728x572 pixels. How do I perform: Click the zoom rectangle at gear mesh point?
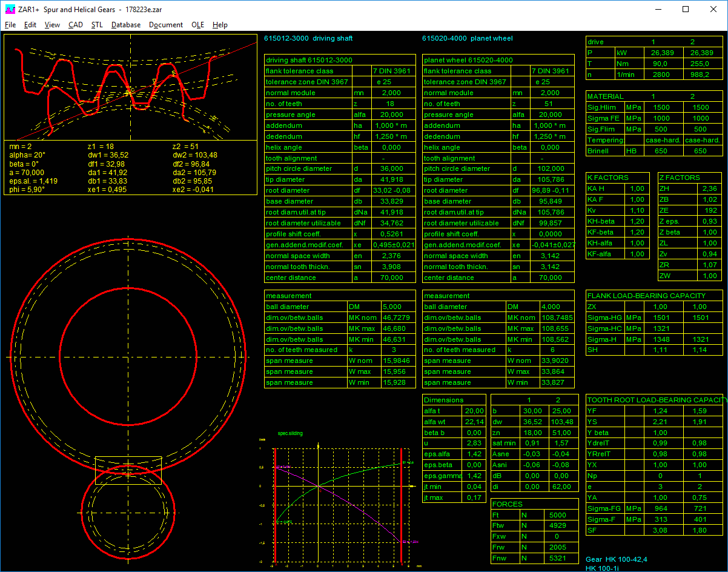[x=128, y=470]
